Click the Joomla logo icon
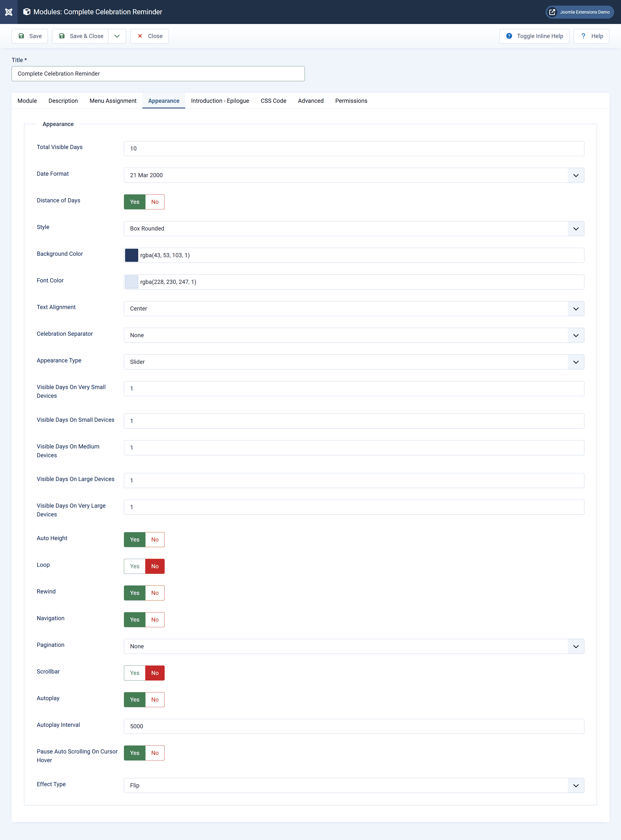Screen dimensions: 621x840 9,12
